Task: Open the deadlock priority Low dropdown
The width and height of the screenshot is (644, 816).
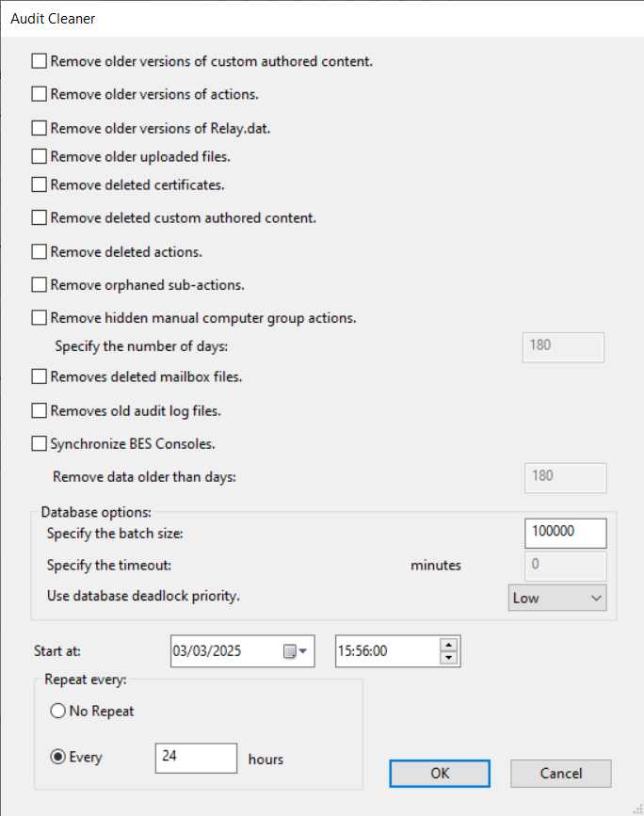Action: (556, 598)
